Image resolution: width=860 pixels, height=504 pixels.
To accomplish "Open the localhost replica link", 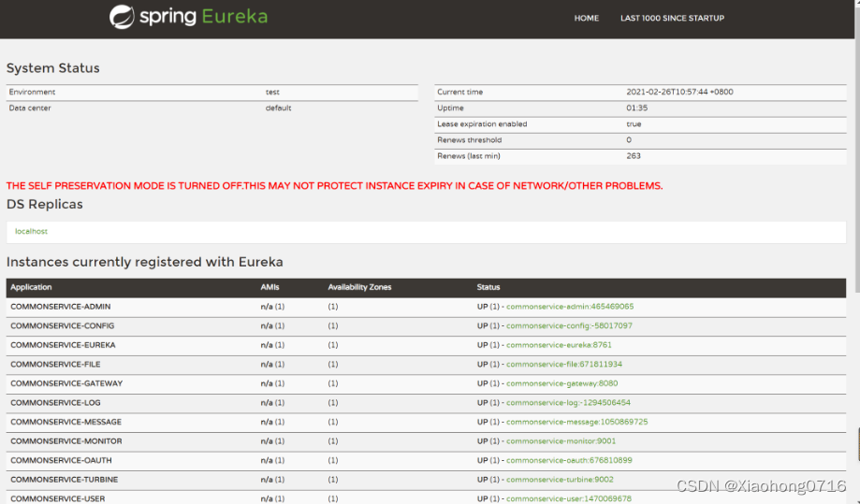I will 31,231.
